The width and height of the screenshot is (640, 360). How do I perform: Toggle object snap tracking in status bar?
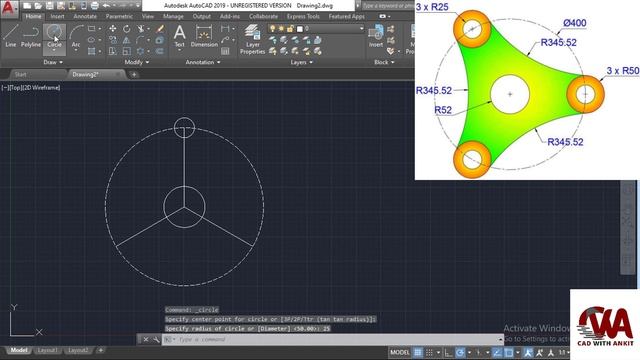click(497, 352)
